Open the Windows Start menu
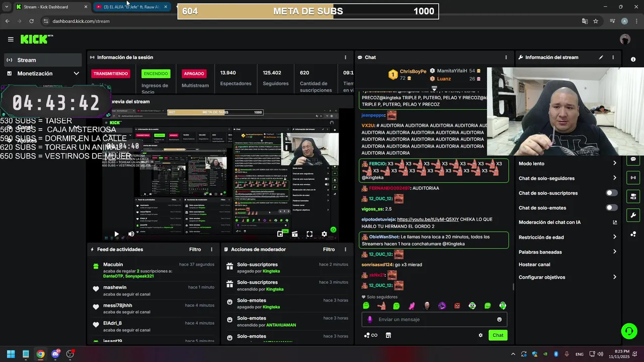The width and height of the screenshot is (644, 362). click(11, 354)
